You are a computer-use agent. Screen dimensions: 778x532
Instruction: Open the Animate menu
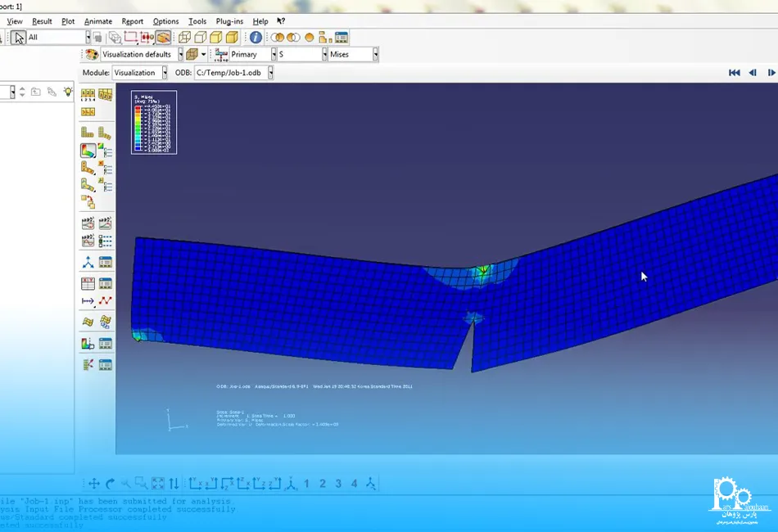point(97,21)
